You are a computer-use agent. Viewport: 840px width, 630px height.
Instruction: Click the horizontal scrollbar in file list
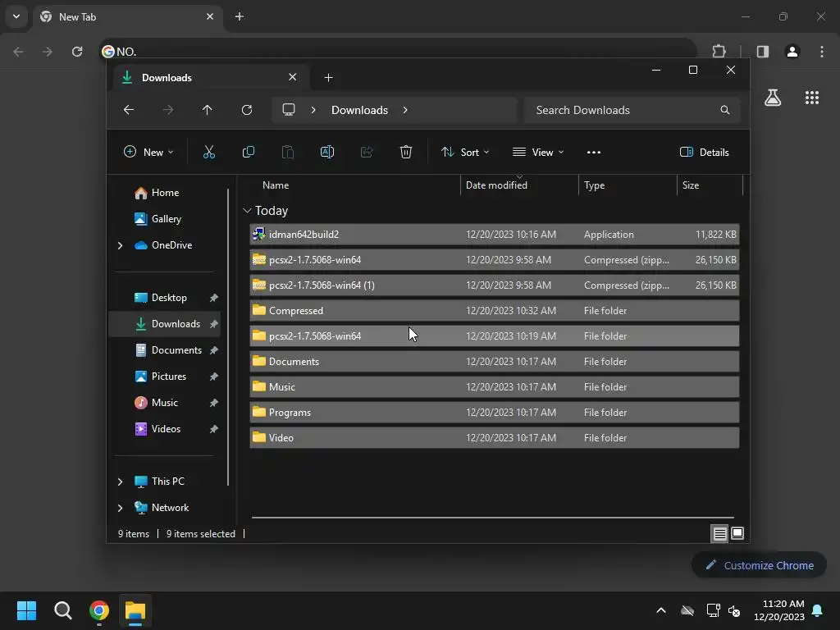click(493, 518)
